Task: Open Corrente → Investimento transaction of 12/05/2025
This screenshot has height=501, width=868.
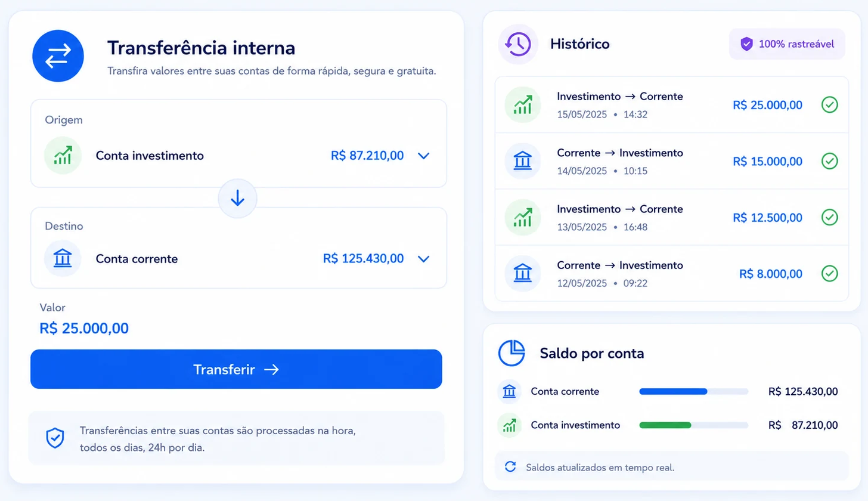Action: click(672, 273)
